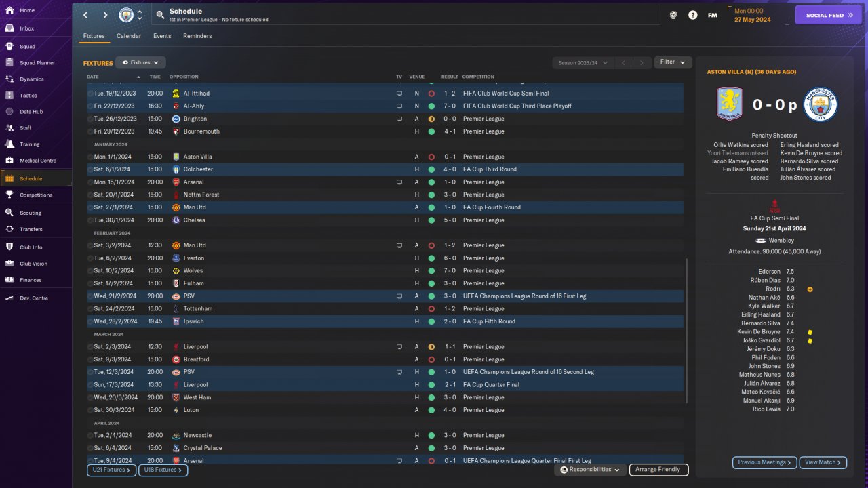Tick the marker beside Tue, 19/12/2023 fixture
The height and width of the screenshot is (488, 868).
90,94
